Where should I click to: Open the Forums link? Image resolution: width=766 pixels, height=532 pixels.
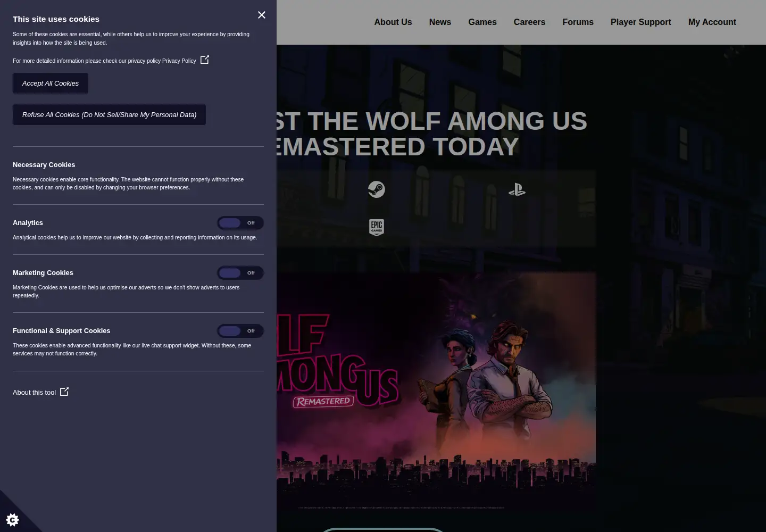578,22
